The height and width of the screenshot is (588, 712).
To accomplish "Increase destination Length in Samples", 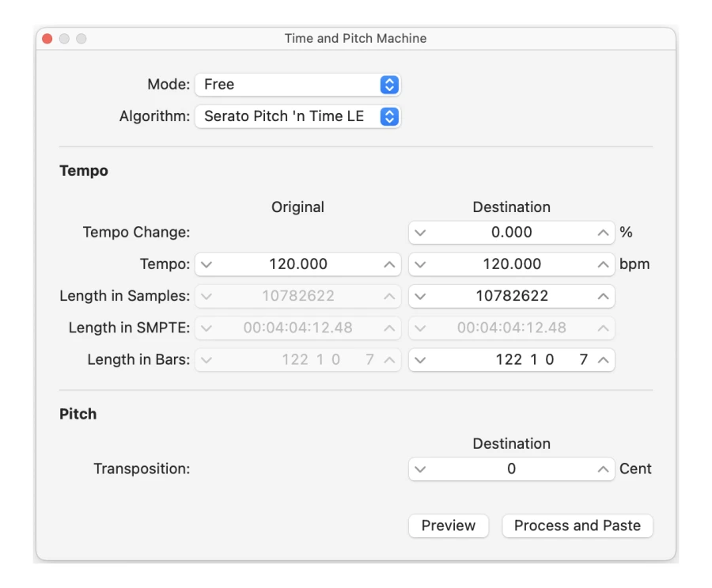I will click(603, 296).
